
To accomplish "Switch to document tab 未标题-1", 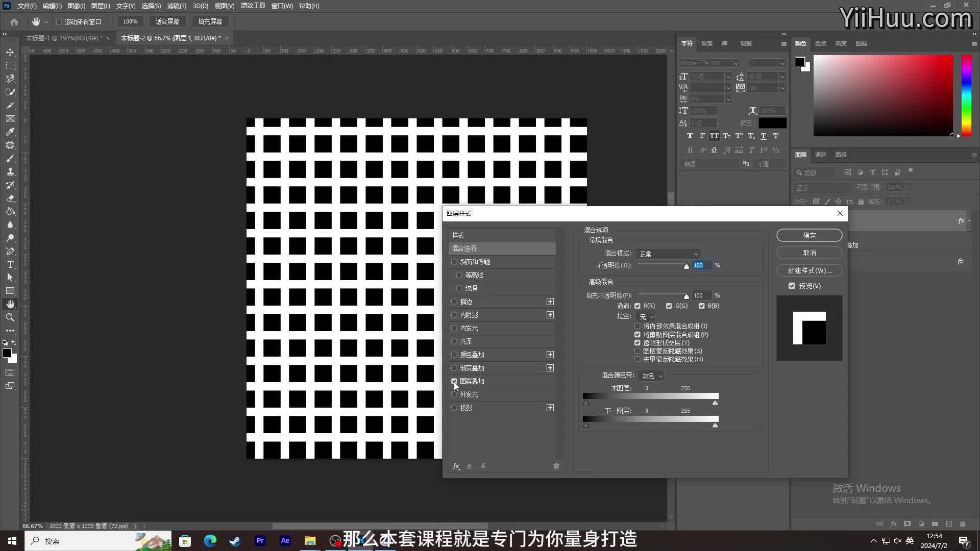I will (64, 38).
